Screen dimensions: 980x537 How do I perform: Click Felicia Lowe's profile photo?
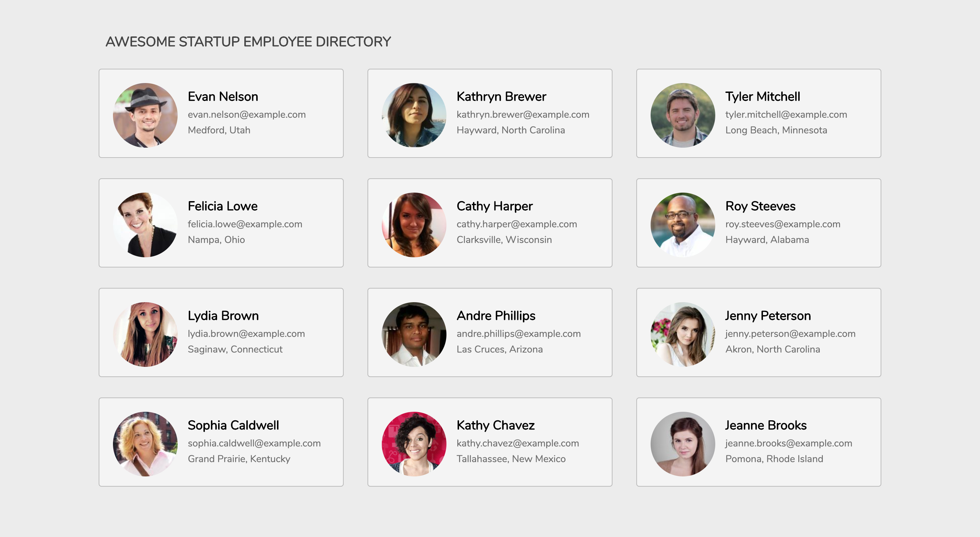[145, 225]
